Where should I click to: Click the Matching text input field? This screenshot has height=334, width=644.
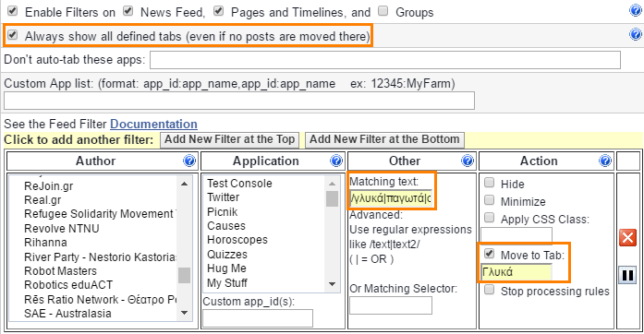[390, 198]
